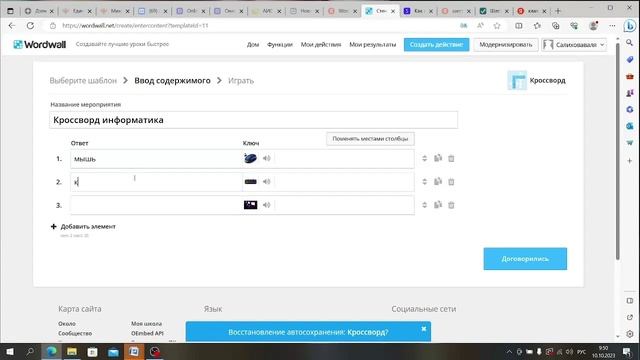Open Windows Start menu
Screen dimensions: 640x360
[10, 351]
